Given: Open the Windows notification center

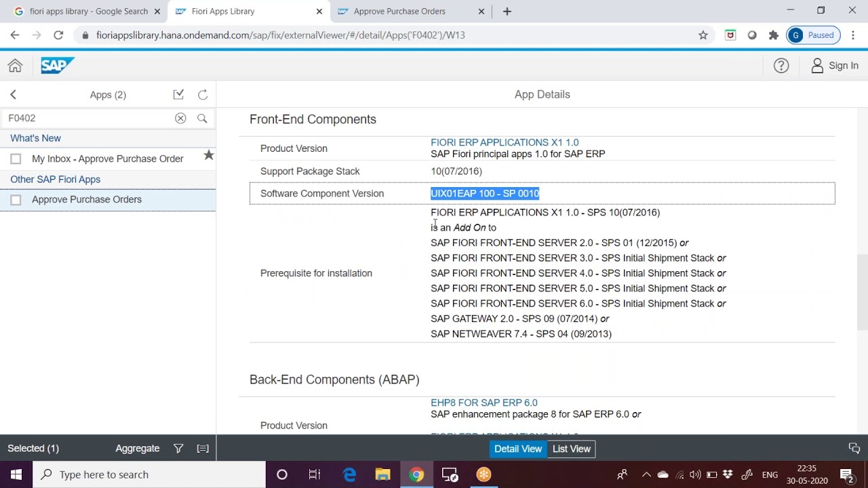Looking at the screenshot, I should 846,474.
